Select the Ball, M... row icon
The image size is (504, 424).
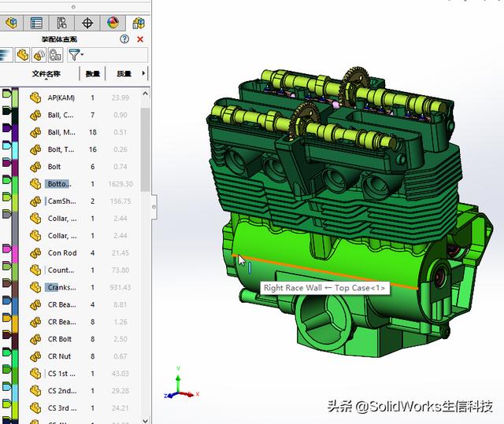click(35, 132)
